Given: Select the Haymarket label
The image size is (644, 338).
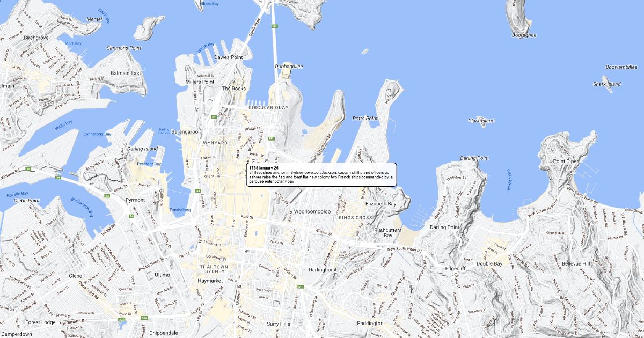Looking at the screenshot, I should point(210,281).
